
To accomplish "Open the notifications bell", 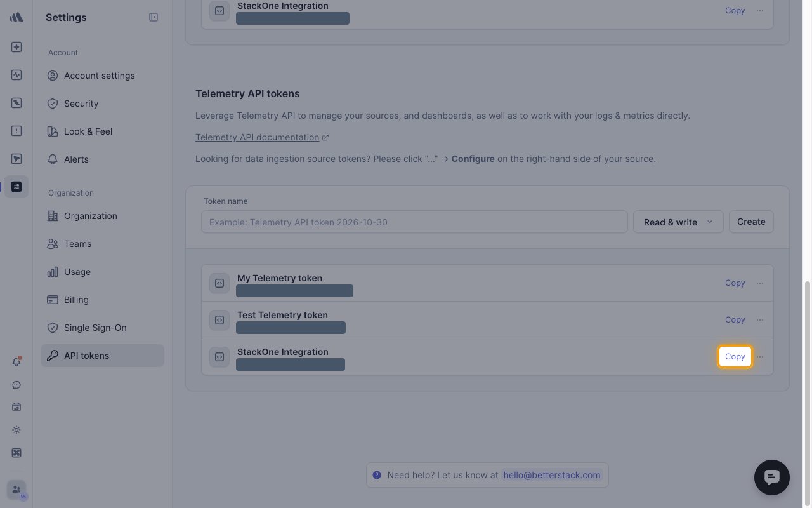I will point(16,362).
